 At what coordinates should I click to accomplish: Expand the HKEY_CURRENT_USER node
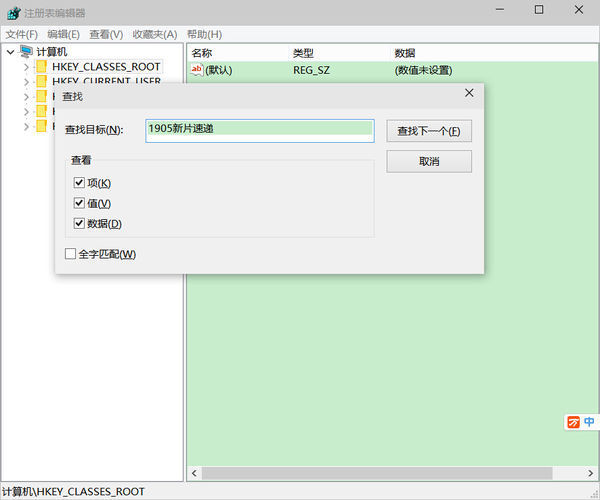click(26, 82)
